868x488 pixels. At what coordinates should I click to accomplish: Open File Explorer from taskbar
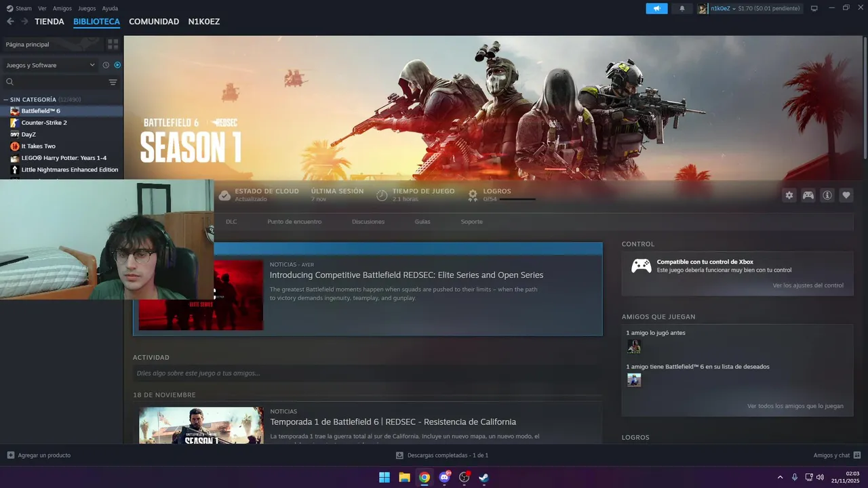404,477
